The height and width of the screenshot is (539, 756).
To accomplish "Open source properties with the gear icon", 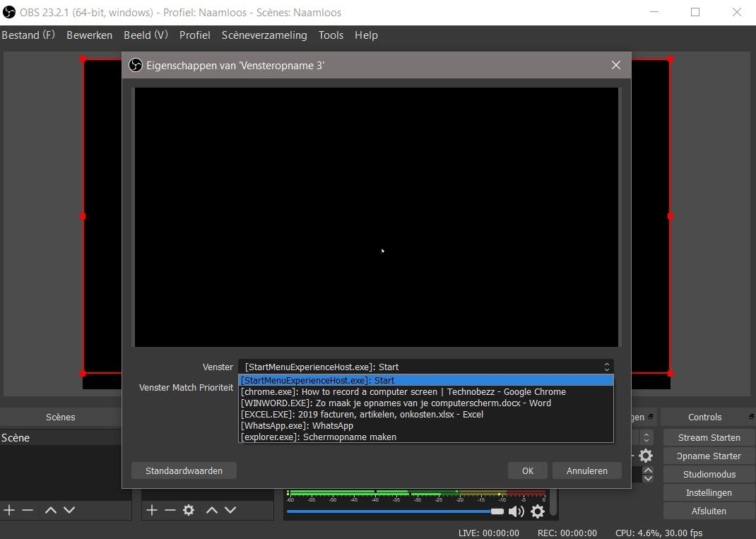I will [189, 510].
